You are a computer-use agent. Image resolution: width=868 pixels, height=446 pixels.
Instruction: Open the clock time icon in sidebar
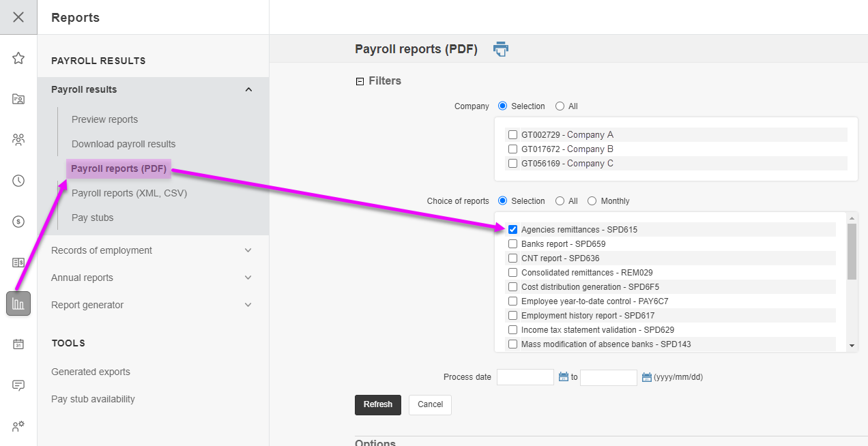(x=18, y=181)
